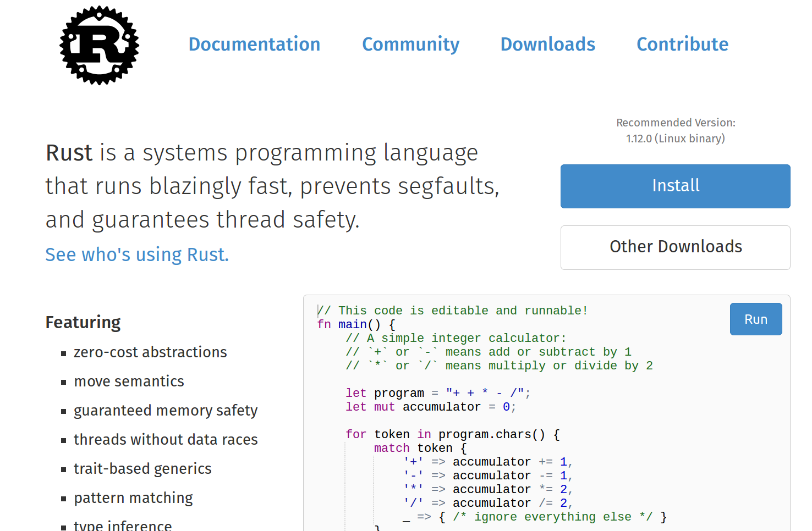The image size is (812, 531).
Task: Click the simple integer calculator comment
Action: coord(456,338)
